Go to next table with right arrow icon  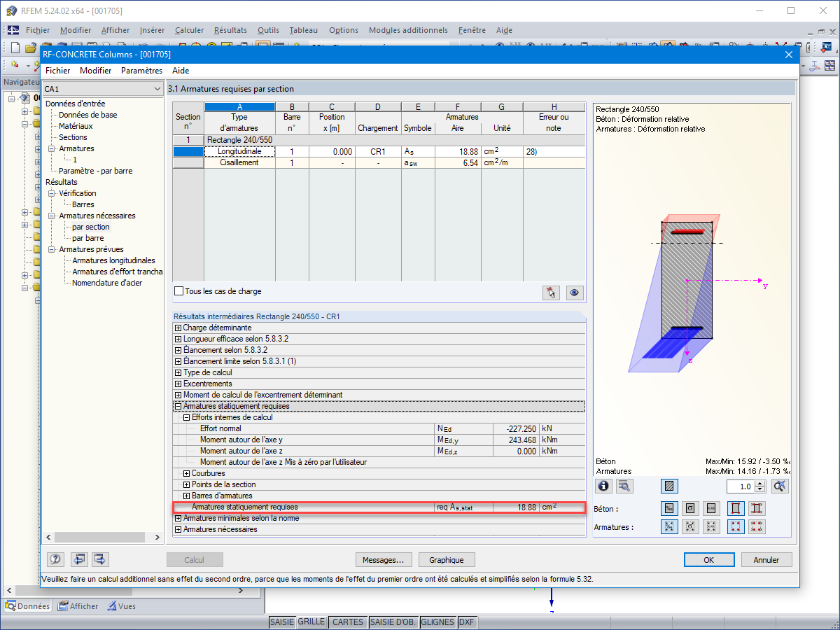100,559
